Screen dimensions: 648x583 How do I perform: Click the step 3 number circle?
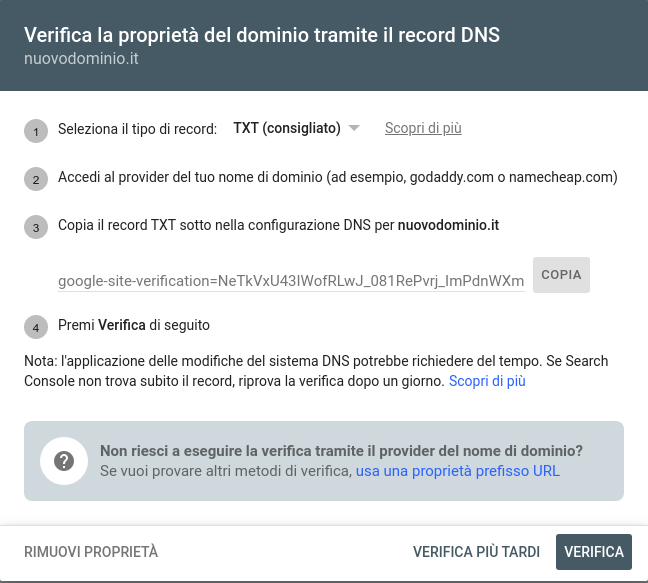click(36, 227)
